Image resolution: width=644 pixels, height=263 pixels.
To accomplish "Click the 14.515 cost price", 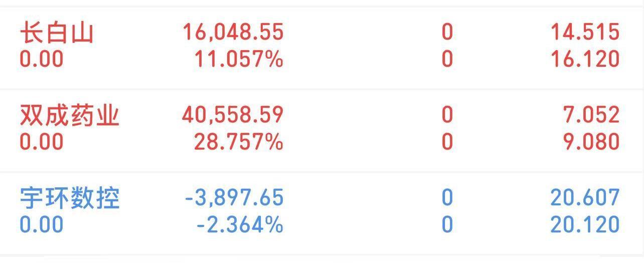I will (x=585, y=33).
